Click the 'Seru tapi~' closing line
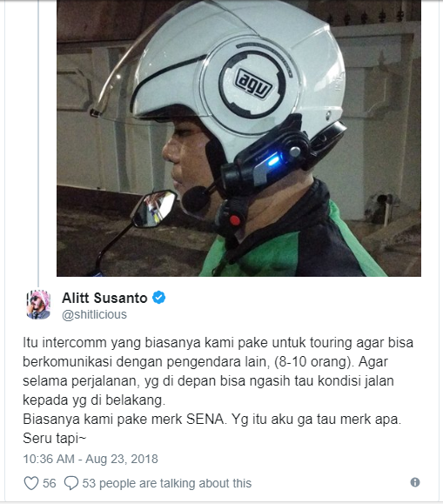 point(55,438)
